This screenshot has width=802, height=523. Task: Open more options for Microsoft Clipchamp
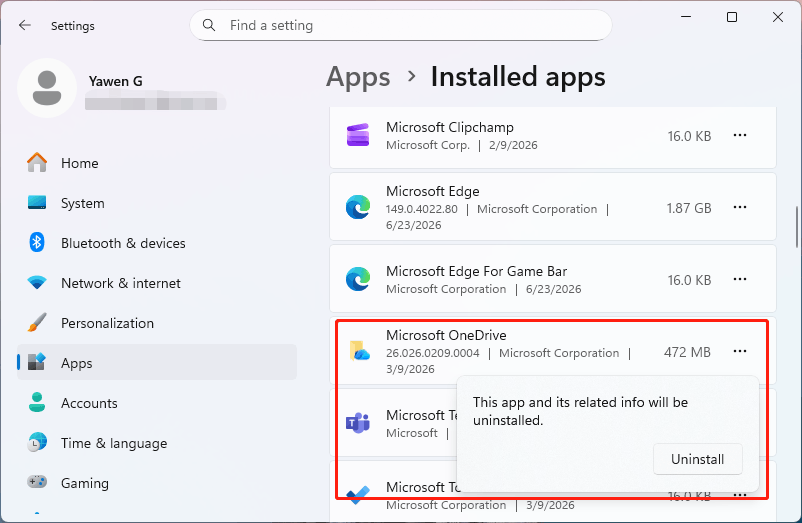pos(740,135)
